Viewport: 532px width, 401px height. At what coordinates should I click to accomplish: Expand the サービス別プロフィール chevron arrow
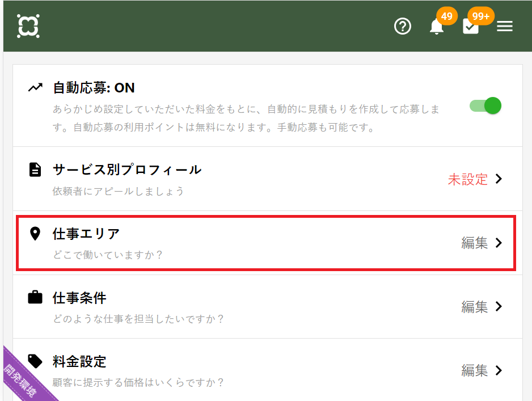tap(499, 179)
